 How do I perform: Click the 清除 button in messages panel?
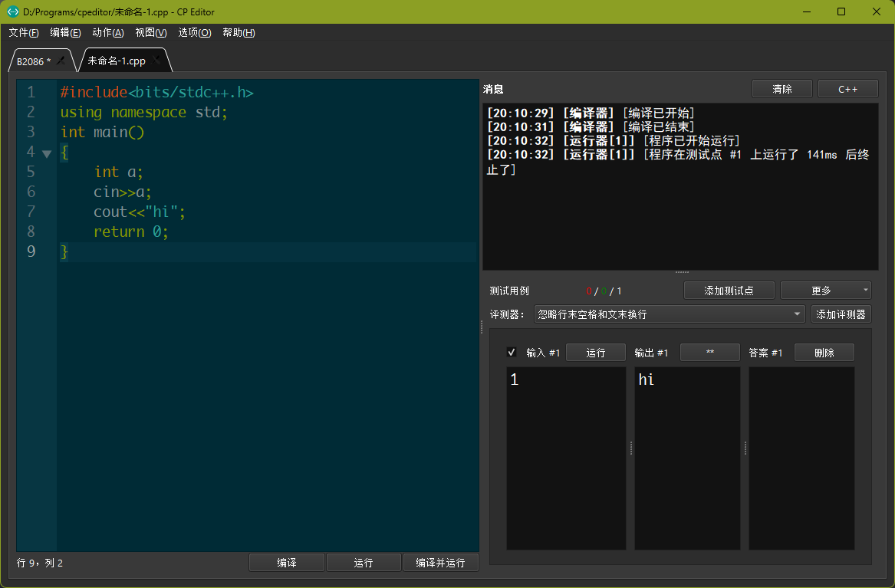pos(782,89)
